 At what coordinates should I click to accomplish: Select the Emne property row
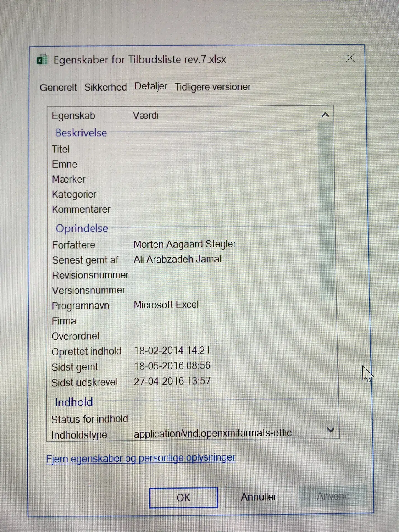pyautogui.click(x=183, y=164)
